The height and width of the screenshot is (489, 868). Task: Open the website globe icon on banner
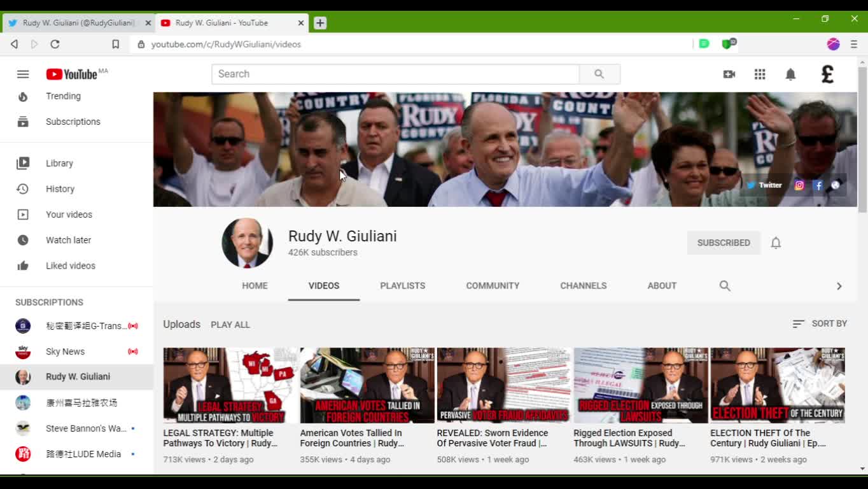[836, 185]
